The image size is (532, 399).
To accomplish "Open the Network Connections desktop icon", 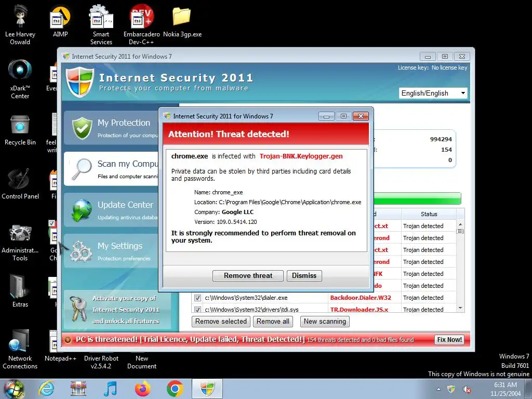I will [20, 350].
